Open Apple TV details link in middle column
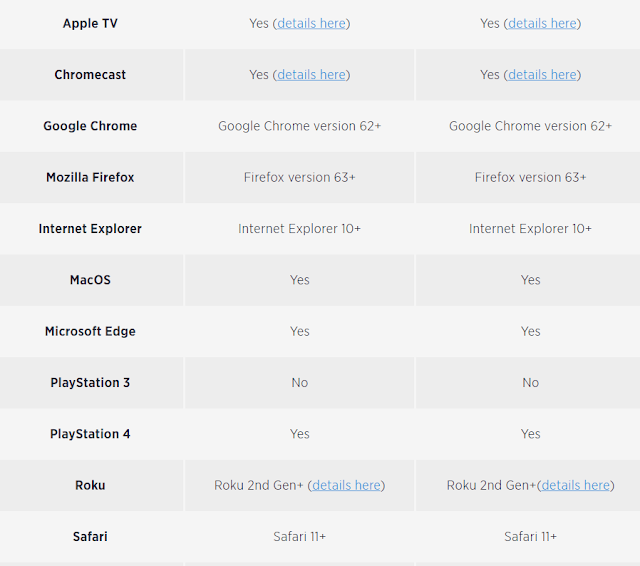 (311, 23)
